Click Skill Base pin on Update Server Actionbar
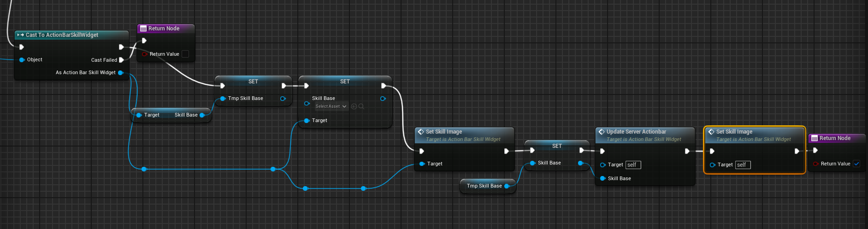Viewport: 868px width, 229px height. point(602,179)
